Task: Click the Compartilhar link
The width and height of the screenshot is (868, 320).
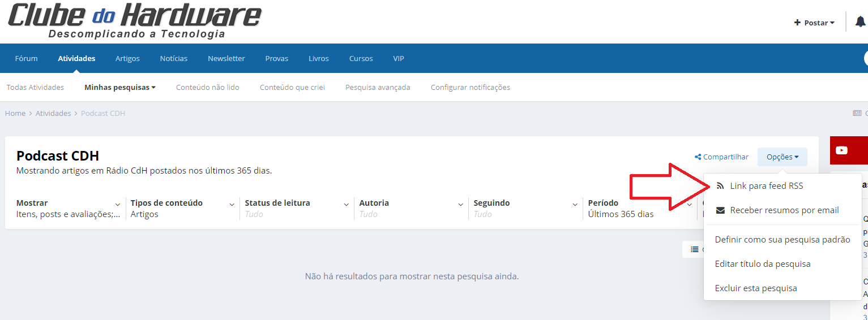Action: (x=722, y=157)
